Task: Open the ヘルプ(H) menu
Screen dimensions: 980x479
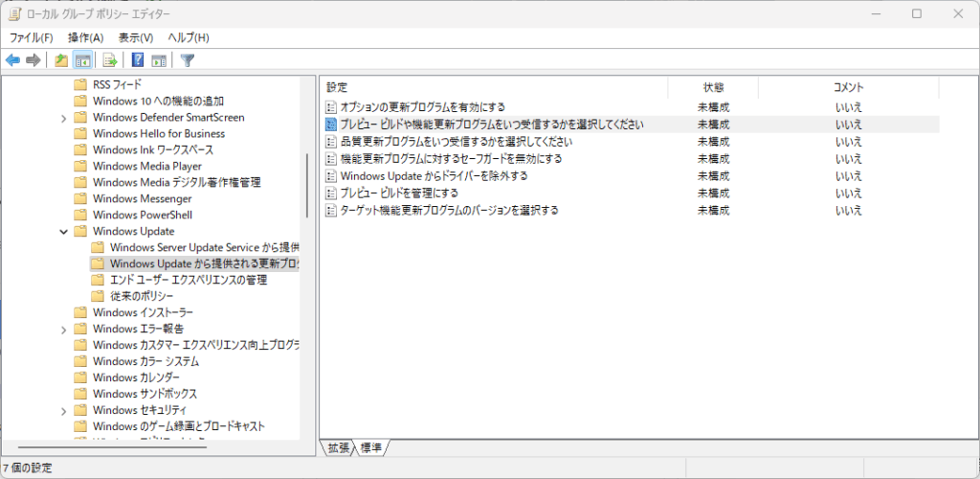Action: pyautogui.click(x=189, y=38)
